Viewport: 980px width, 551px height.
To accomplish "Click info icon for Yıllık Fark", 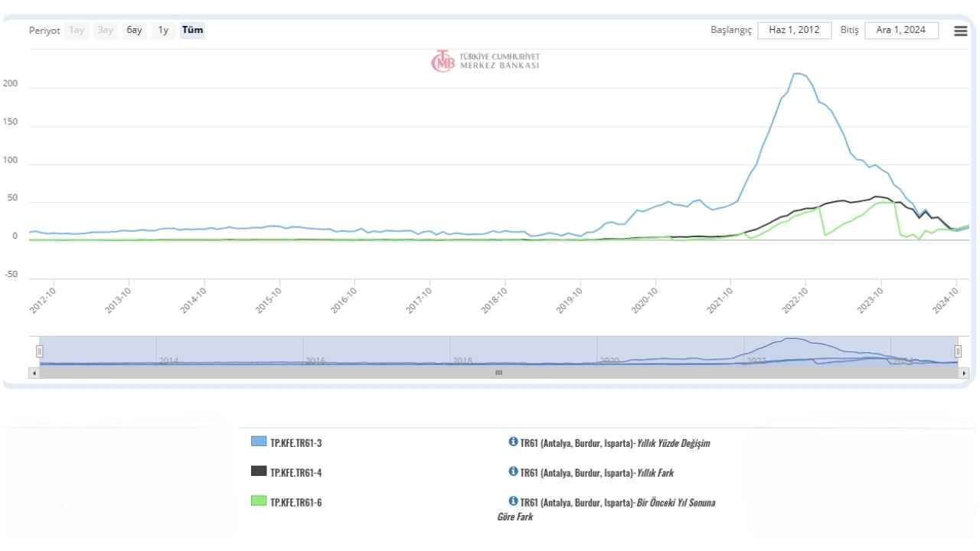I will coord(513,471).
